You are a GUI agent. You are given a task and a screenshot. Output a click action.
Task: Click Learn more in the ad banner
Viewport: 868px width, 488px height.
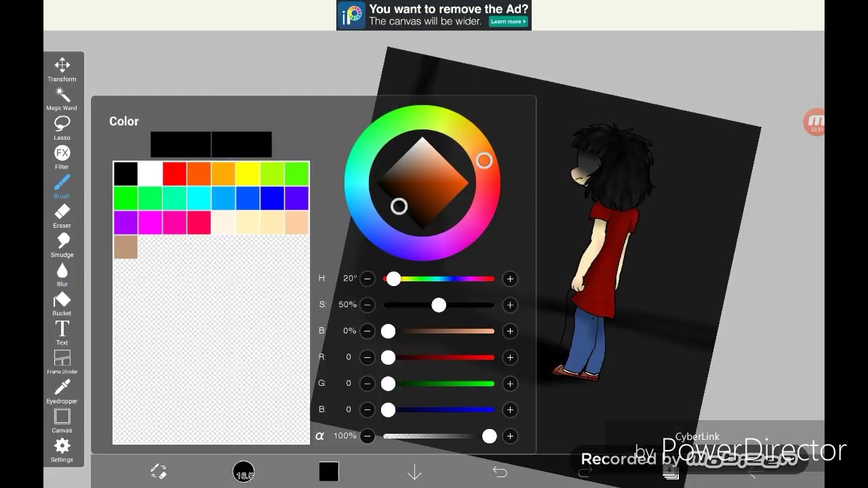click(507, 22)
